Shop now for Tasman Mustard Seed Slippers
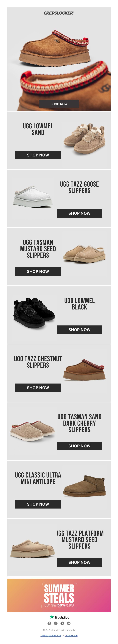Image resolution: width=118 pixels, height=644 pixels. point(38,272)
